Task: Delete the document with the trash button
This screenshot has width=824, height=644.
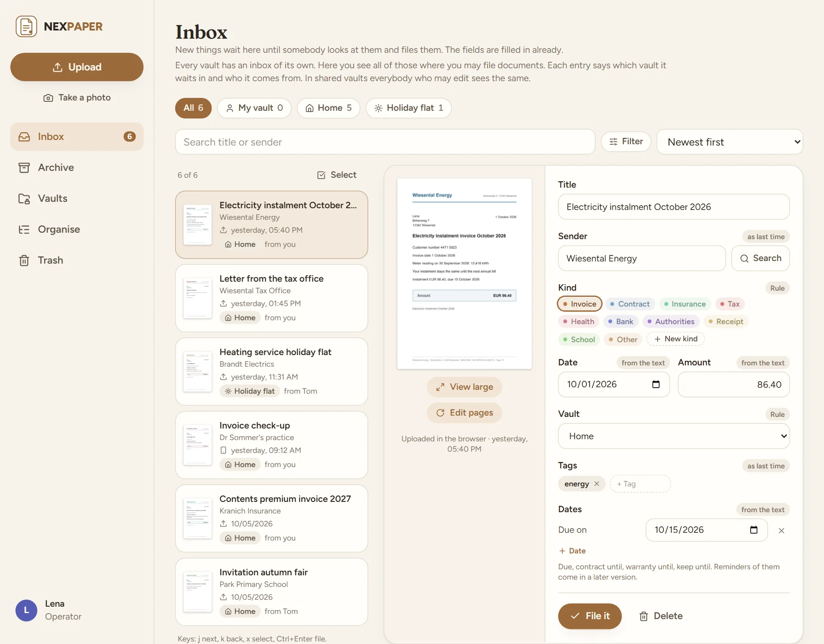Action: [661, 616]
